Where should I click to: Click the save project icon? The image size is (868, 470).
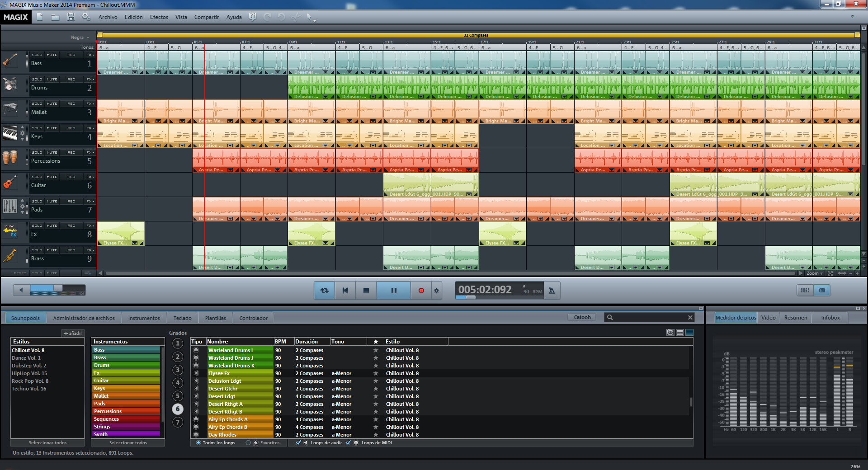point(71,17)
